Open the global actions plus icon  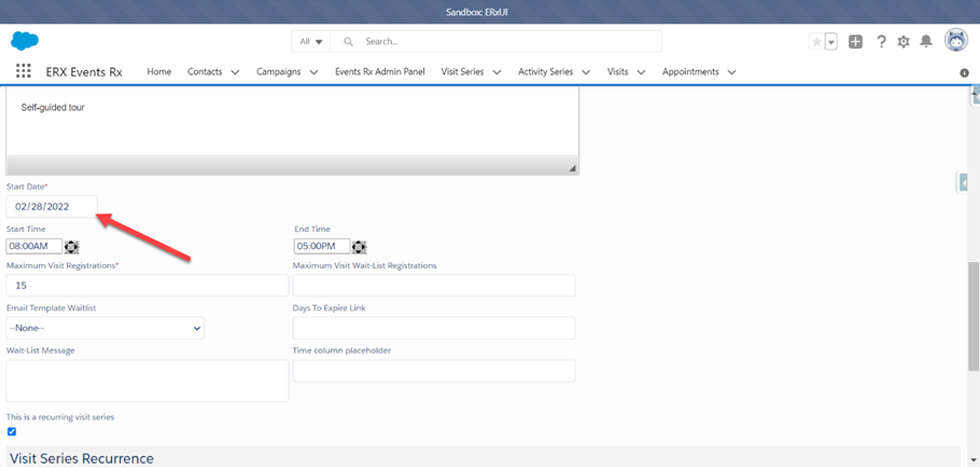855,42
